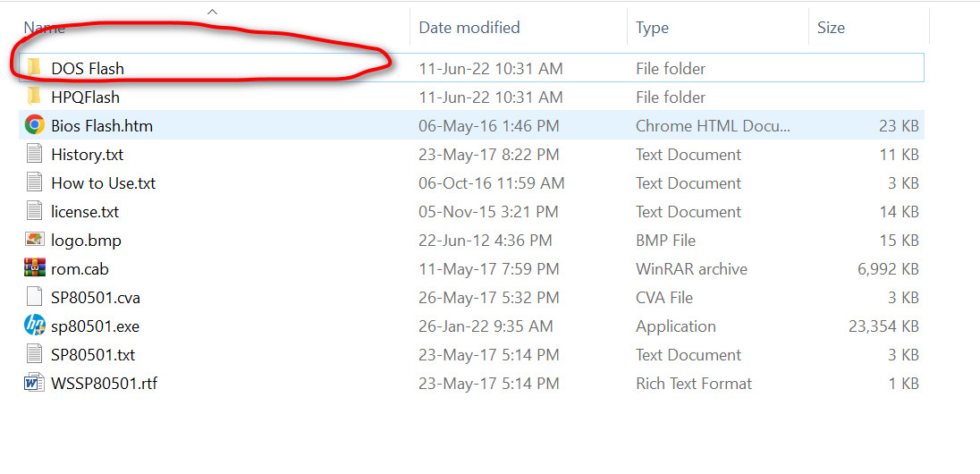980x474 pixels.
Task: Click the Chrome icon for Bios Flash.htm
Action: [x=35, y=125]
